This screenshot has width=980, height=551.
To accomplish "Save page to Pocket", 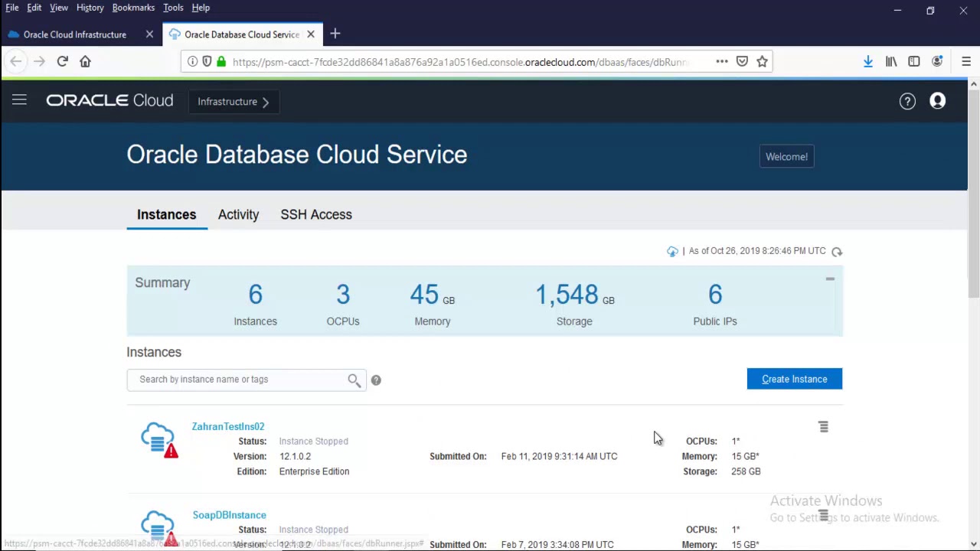I will [742, 61].
